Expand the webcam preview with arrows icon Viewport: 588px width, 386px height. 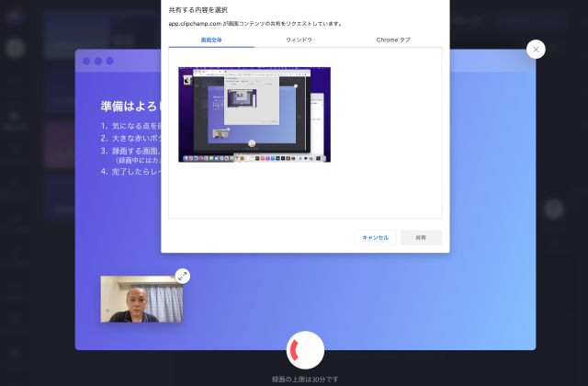(183, 275)
